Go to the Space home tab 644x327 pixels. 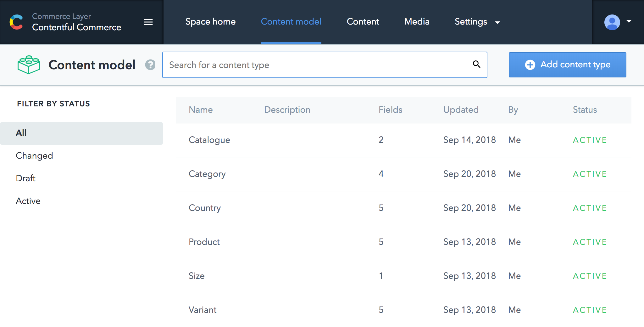click(x=210, y=22)
